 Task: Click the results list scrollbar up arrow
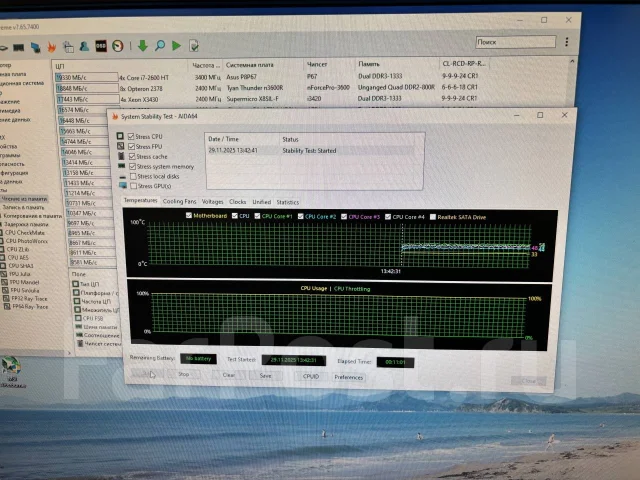pyautogui.click(x=572, y=61)
